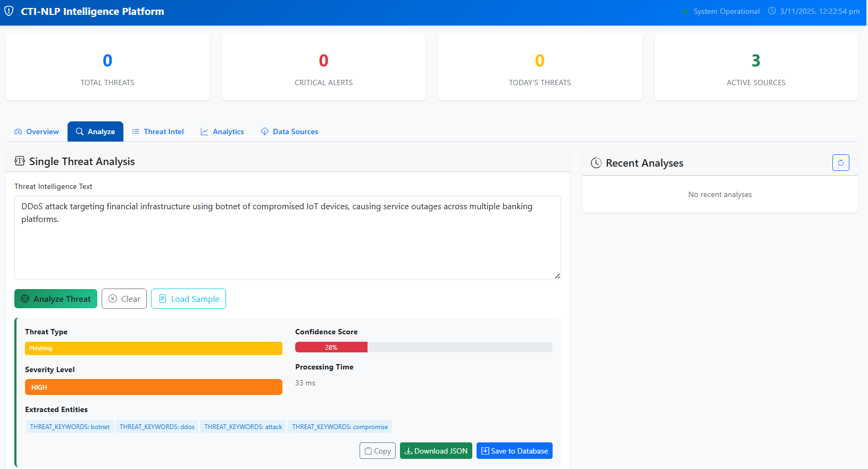Click the 28% confidence score bar

[331, 347]
